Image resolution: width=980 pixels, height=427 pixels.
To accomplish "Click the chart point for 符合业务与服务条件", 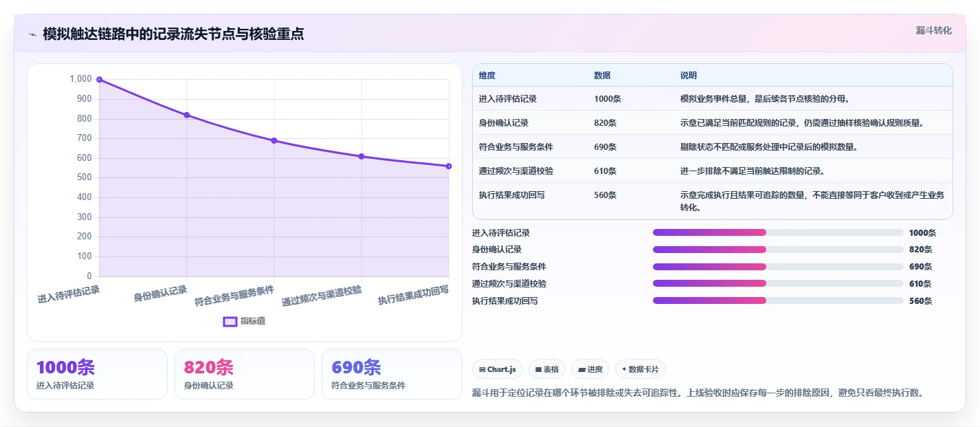I will coord(274,140).
